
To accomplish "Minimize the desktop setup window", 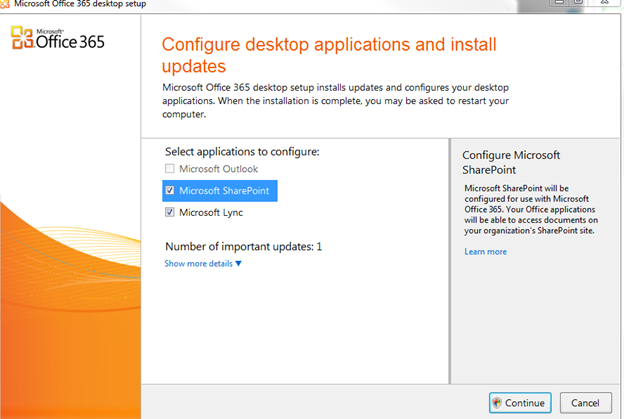I will click(x=559, y=2).
